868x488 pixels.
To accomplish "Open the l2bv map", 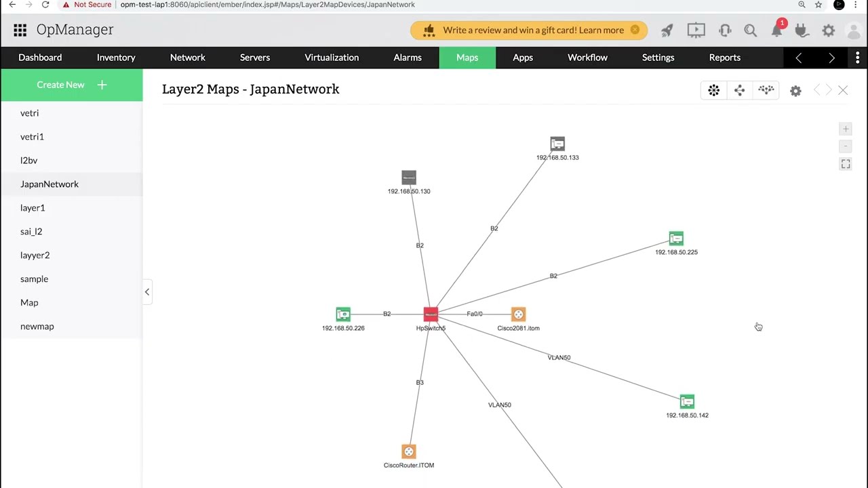I will 71,161.
